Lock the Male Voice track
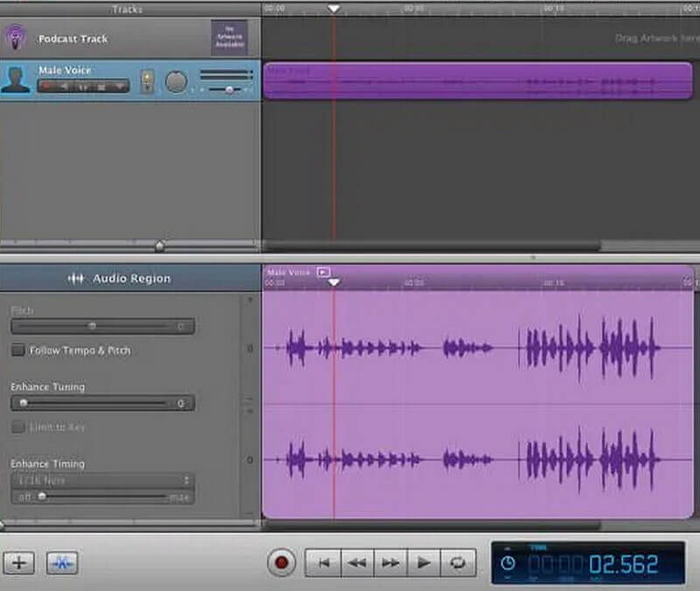The image size is (700, 591). pyautogui.click(x=101, y=86)
